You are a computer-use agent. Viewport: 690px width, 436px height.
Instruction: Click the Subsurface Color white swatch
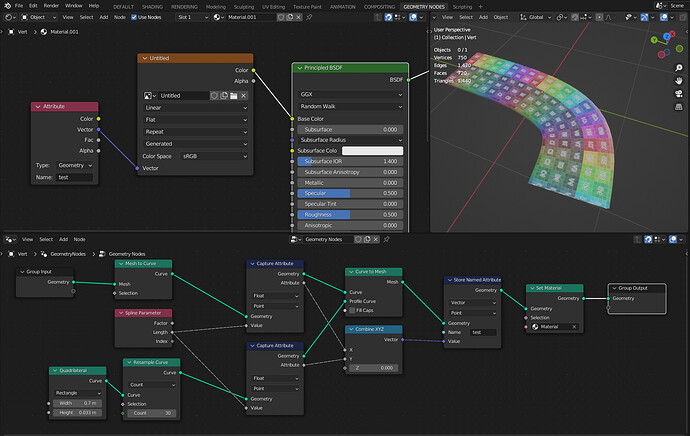click(372, 150)
